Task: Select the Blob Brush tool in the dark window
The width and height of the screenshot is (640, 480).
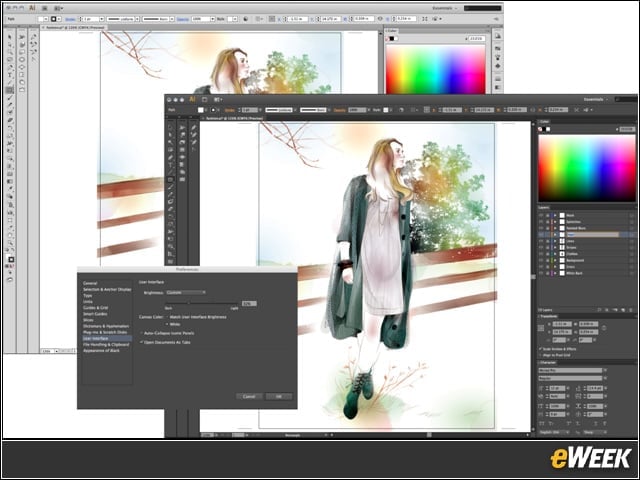Action: coord(170,202)
